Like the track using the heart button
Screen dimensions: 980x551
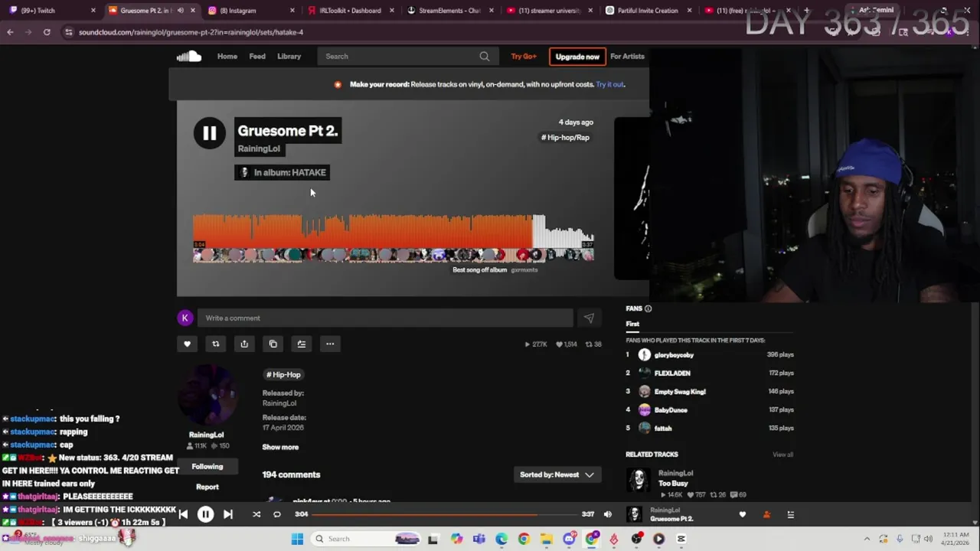click(187, 344)
